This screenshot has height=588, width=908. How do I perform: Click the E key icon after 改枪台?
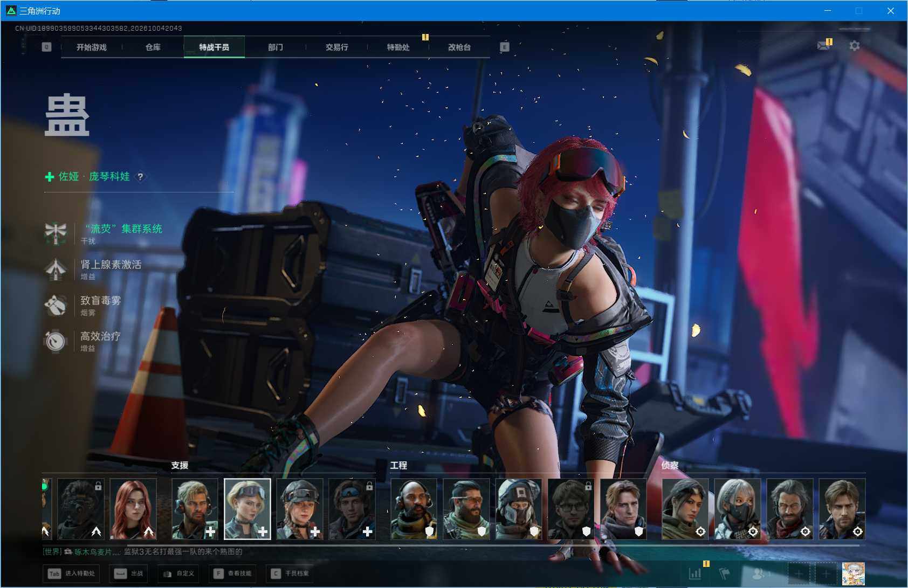click(x=504, y=47)
